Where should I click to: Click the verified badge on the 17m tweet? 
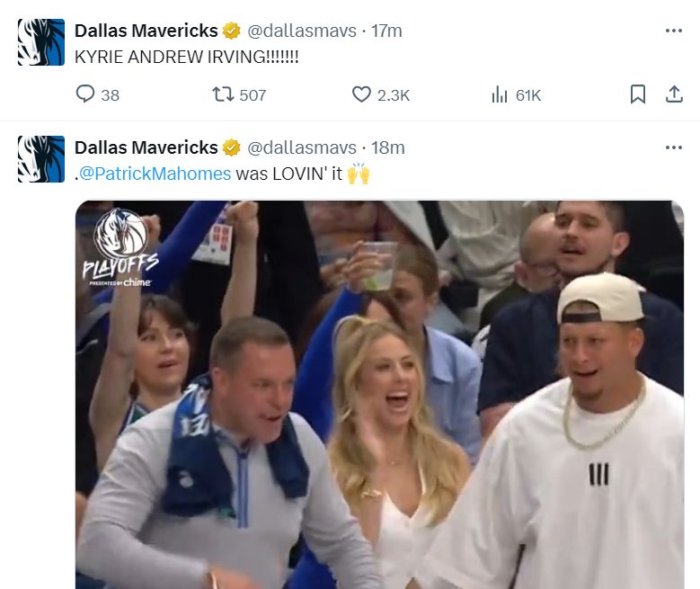232,31
